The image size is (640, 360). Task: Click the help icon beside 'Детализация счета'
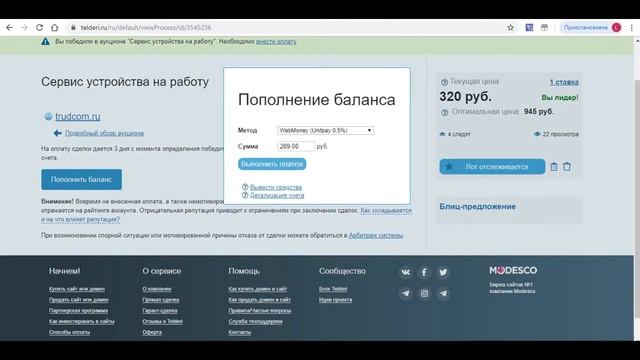coord(245,195)
